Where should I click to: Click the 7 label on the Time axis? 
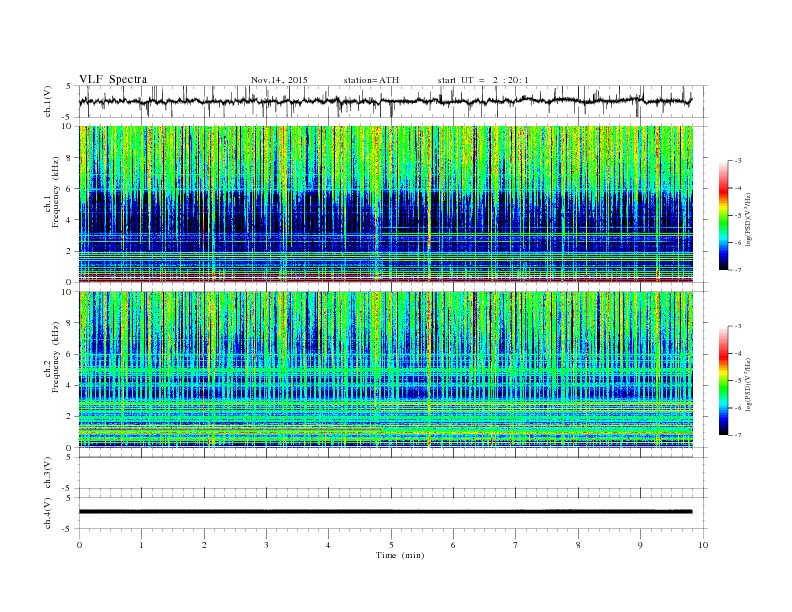click(x=516, y=545)
